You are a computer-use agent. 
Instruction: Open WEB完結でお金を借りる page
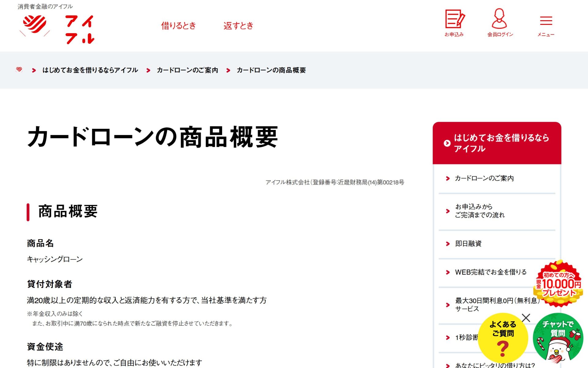pos(490,272)
